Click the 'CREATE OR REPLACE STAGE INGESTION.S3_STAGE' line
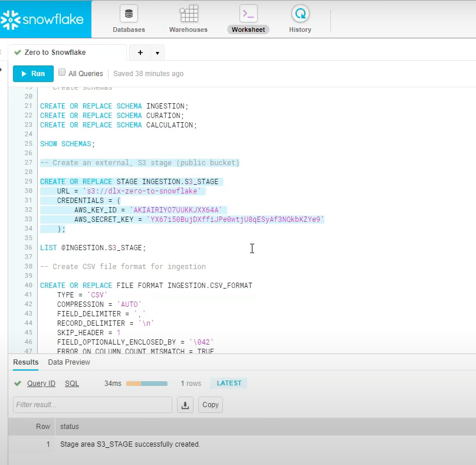The height and width of the screenshot is (465, 476). pos(129,182)
